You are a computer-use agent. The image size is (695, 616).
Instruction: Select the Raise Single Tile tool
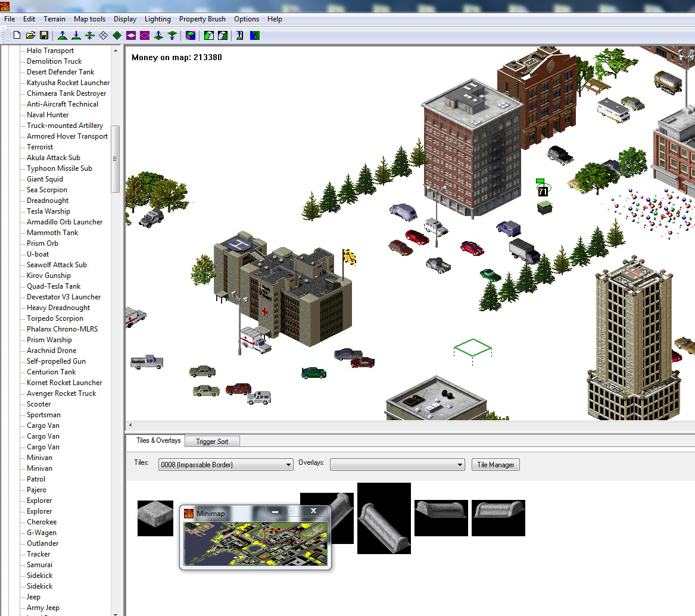[158, 36]
